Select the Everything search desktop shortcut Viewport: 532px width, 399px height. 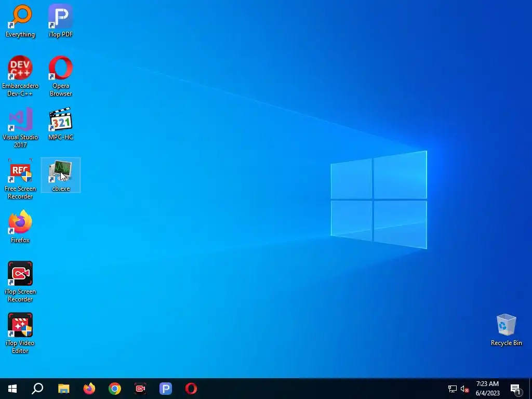coord(20,21)
